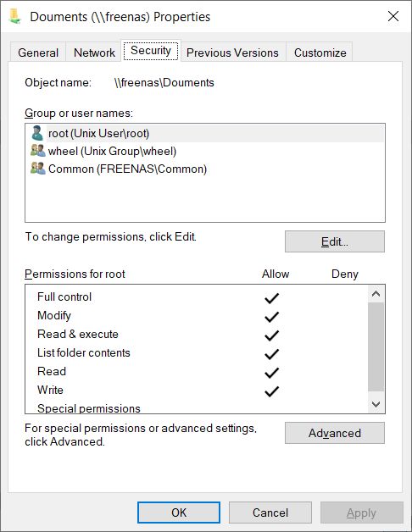Click permissions list scroll up arrow
This screenshot has height=532, width=412.
coord(376,294)
